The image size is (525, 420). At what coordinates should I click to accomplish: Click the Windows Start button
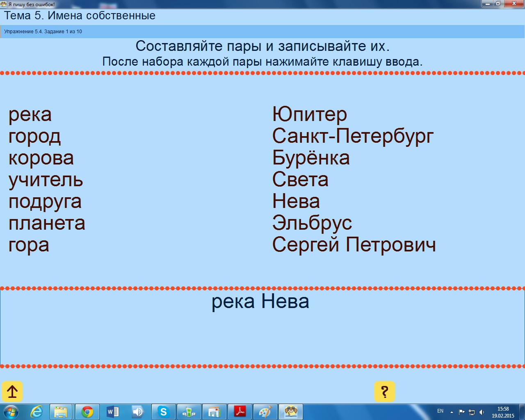click(x=11, y=411)
